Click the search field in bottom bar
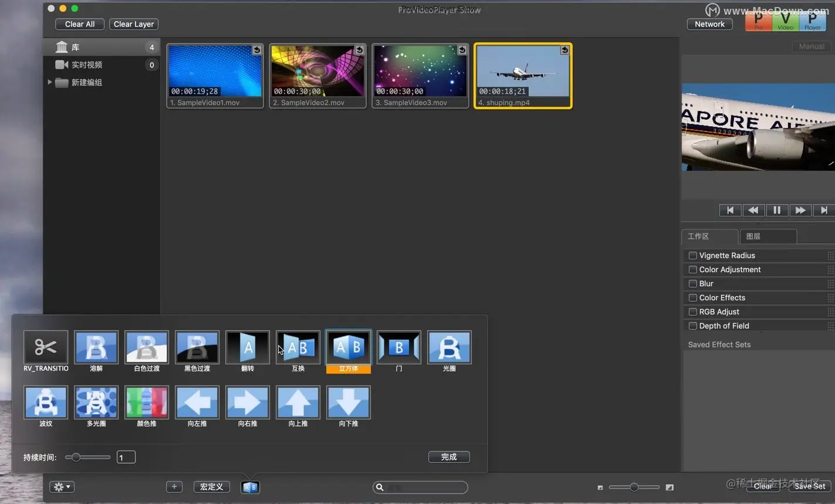This screenshot has width=835, height=504. [x=420, y=487]
